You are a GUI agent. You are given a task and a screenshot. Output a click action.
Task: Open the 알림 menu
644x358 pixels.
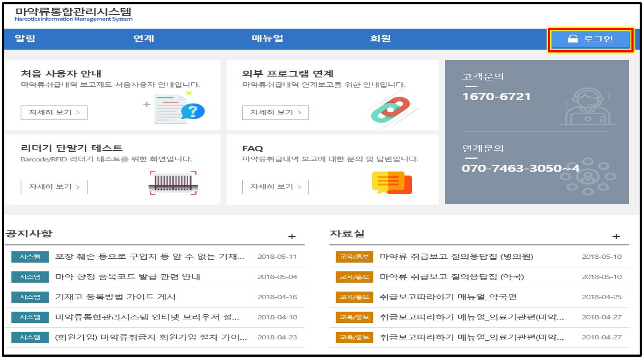pos(25,39)
